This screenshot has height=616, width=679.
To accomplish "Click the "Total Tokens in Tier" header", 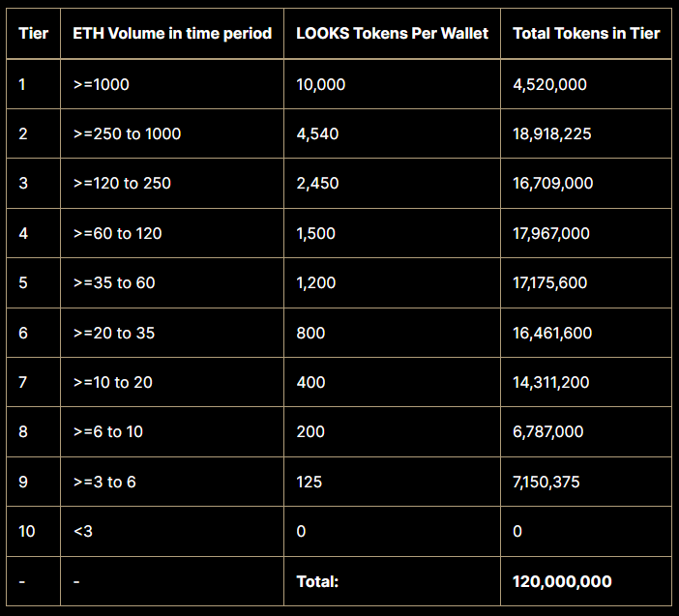I will (586, 34).
